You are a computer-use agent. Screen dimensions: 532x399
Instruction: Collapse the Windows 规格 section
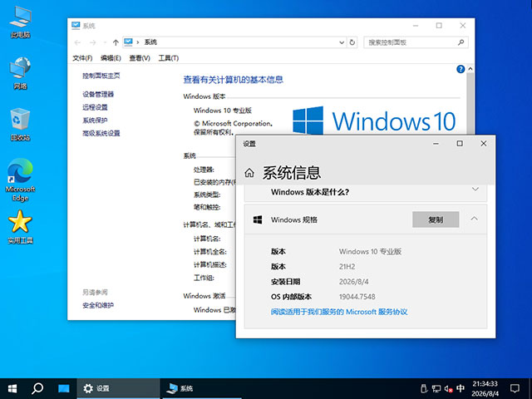tap(475, 219)
